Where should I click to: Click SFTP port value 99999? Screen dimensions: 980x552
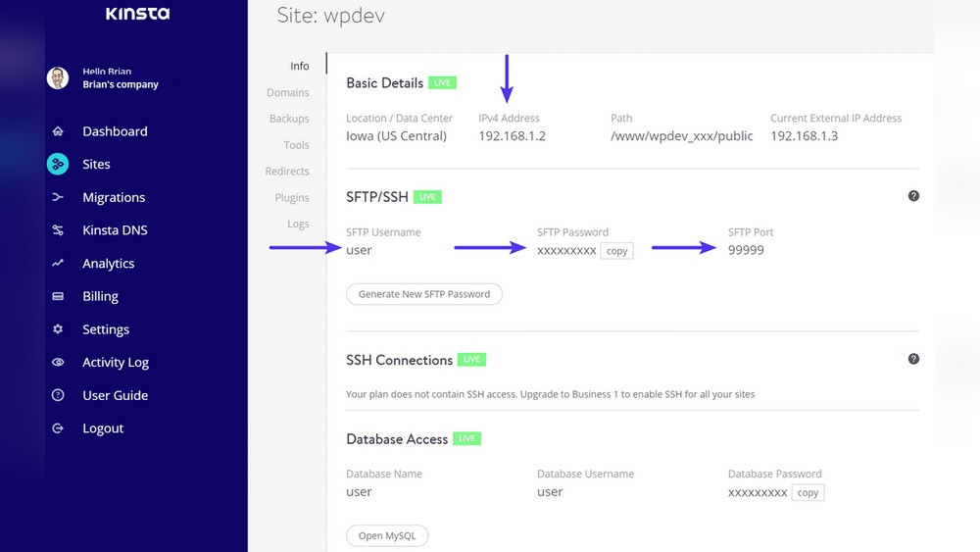[x=746, y=250]
